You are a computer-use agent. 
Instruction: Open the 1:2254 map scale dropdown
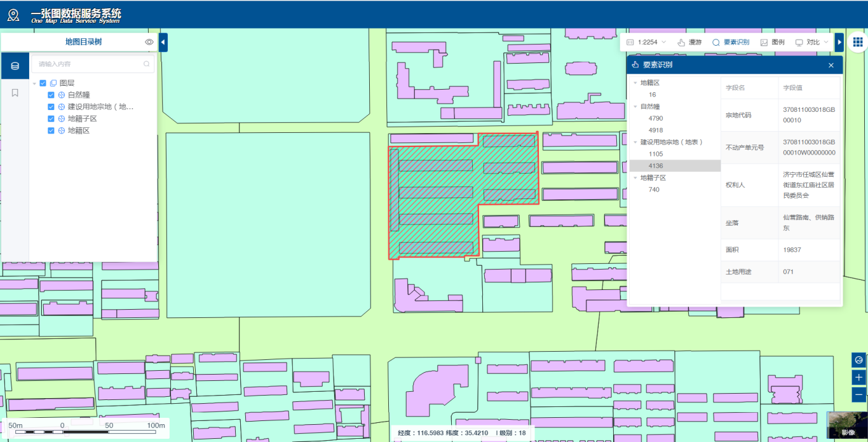(x=647, y=42)
